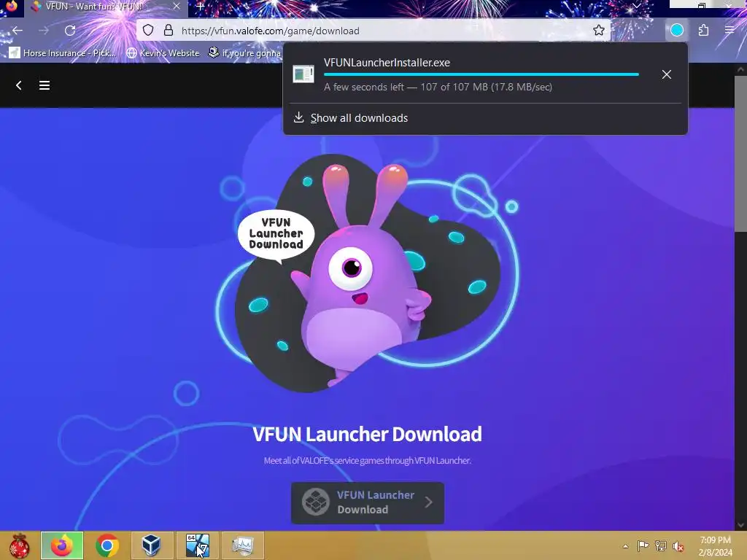Open the shield tracking protection icon
Screen dimensions: 747x560
148,31
